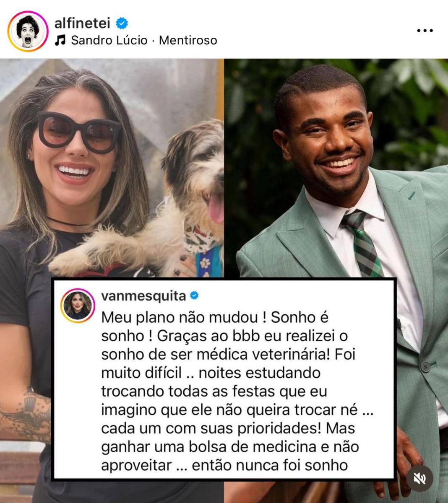Click the verified badge beside alfinetei
The width and height of the screenshot is (448, 503).
[122, 23]
